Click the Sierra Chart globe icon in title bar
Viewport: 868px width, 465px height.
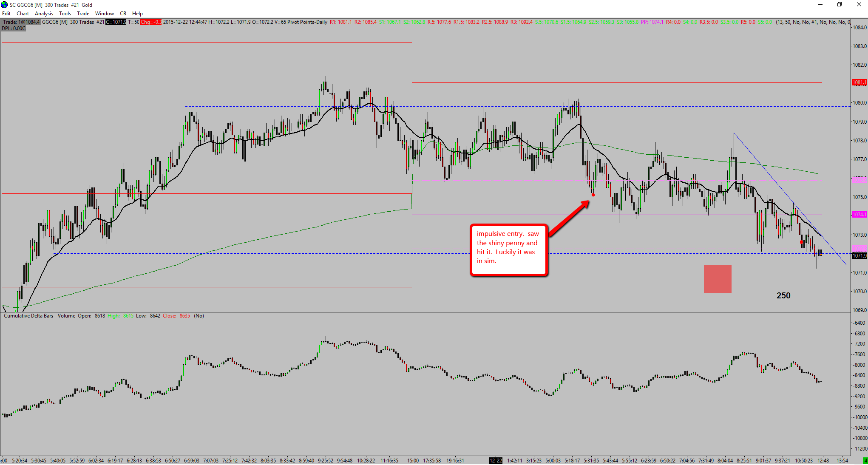pos(4,5)
